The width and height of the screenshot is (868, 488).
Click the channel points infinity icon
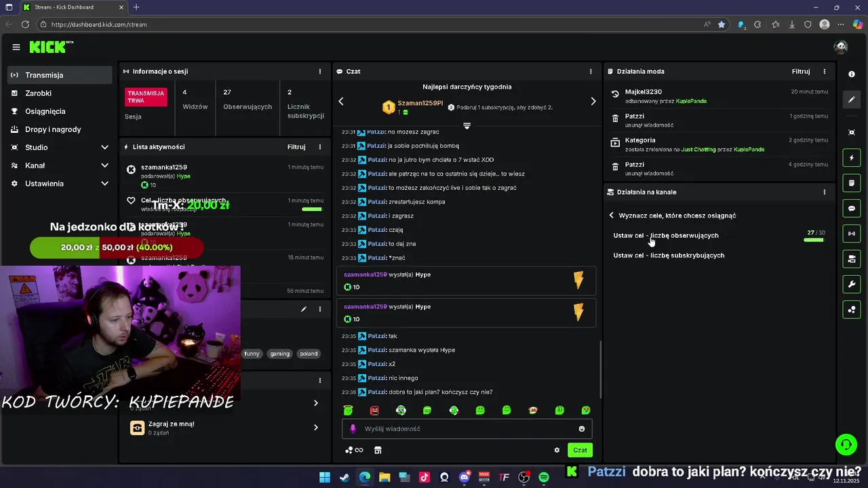354,450
